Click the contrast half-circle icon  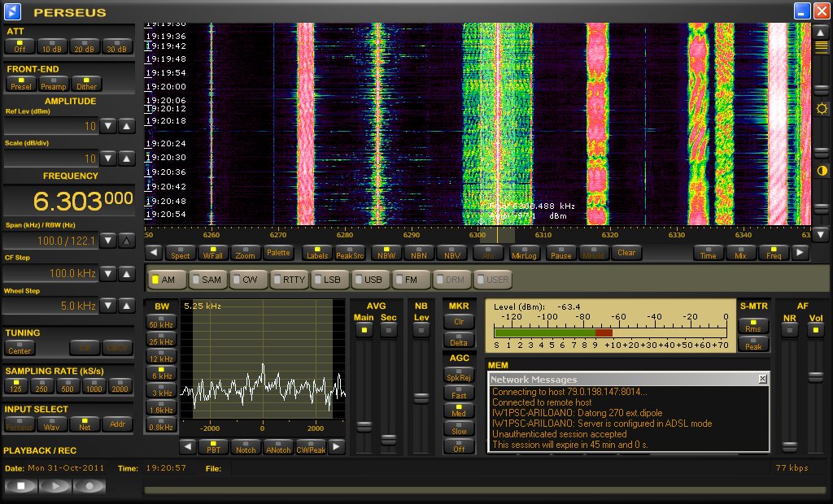(822, 171)
